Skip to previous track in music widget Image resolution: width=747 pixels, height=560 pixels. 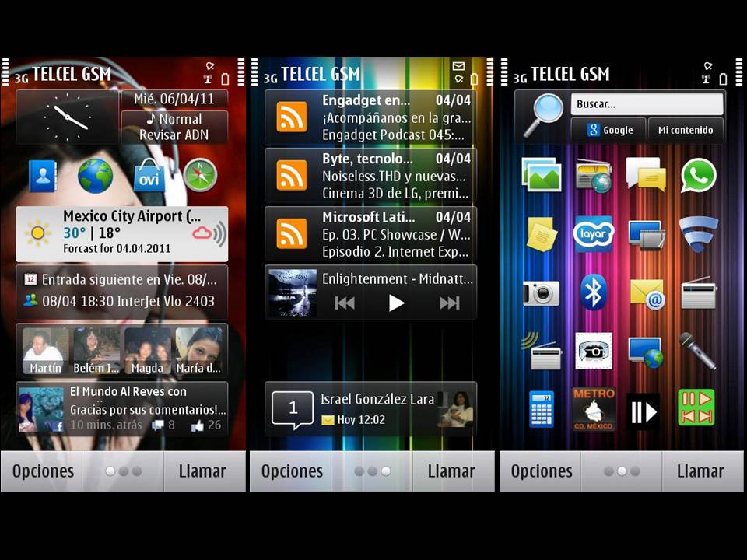pyautogui.click(x=345, y=303)
